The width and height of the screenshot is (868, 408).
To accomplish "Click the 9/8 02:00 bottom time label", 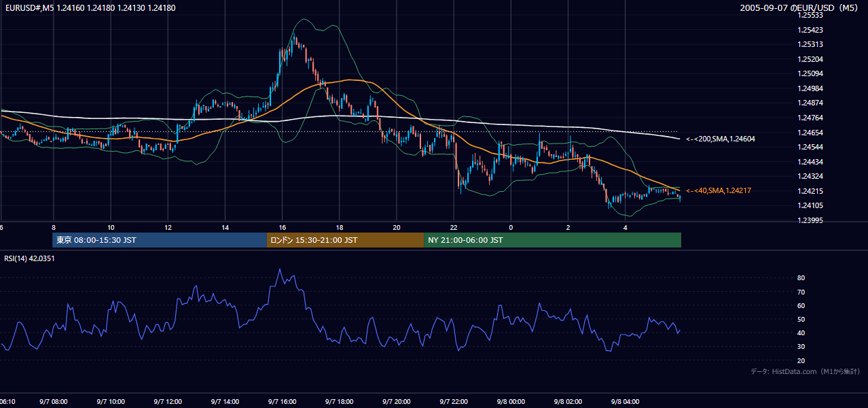I will point(568,402).
